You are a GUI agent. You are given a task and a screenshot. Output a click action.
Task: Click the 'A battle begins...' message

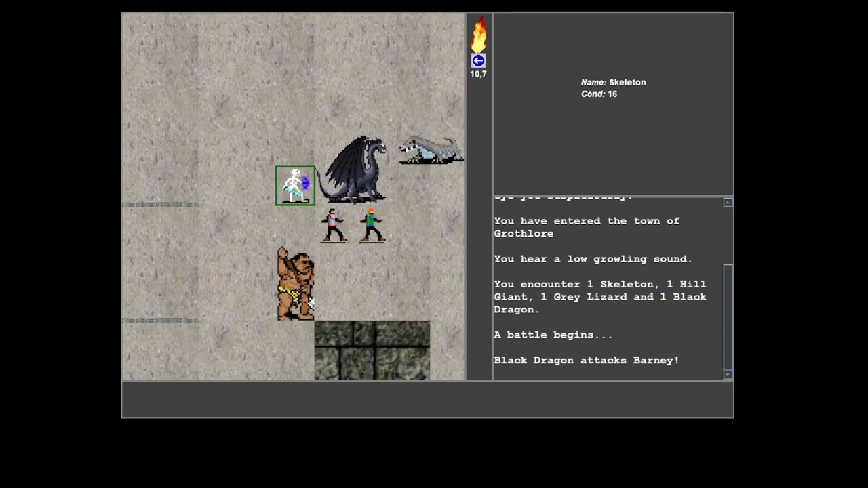point(553,335)
